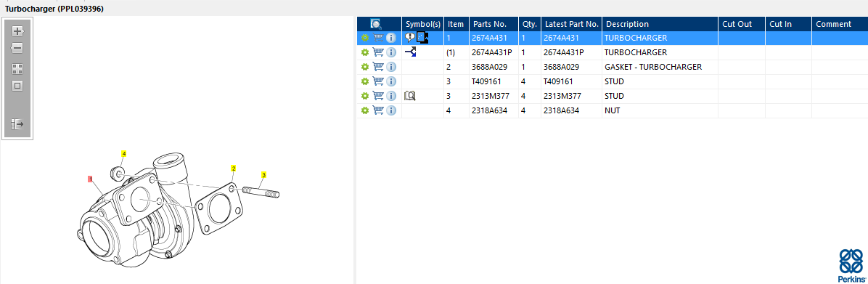Sort by Latest Part No. column header

pyautogui.click(x=571, y=24)
